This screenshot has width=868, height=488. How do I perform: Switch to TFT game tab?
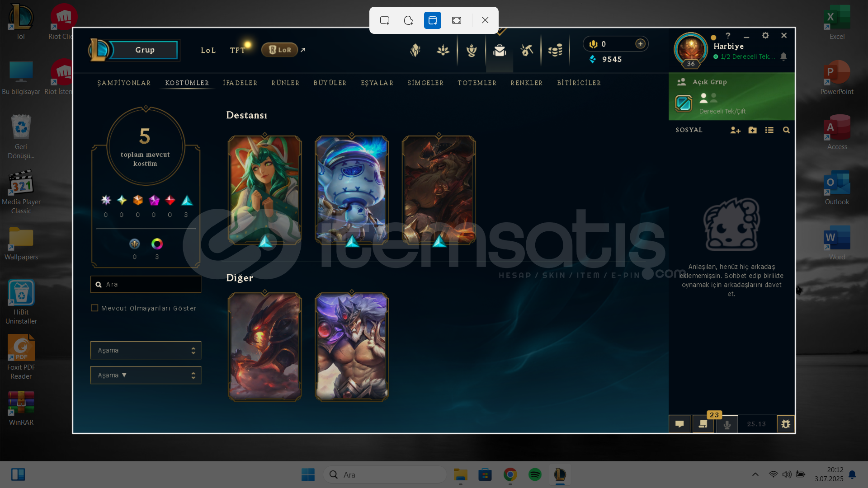tap(237, 51)
